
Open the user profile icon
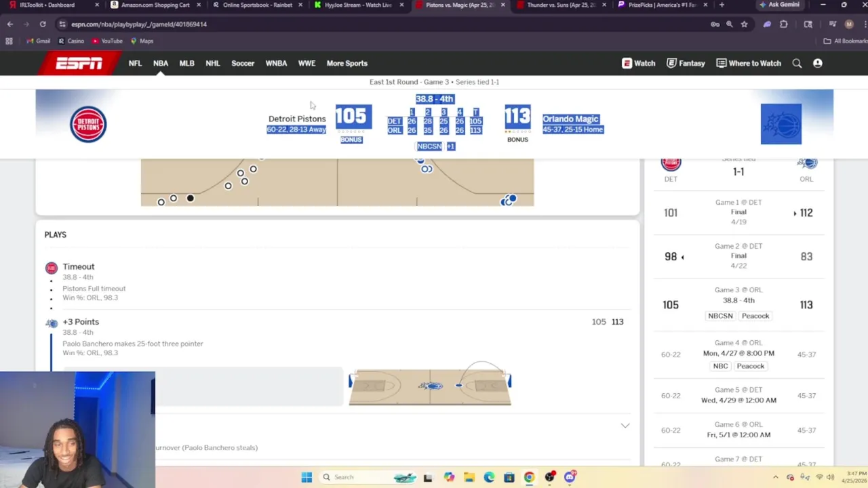[x=818, y=63]
